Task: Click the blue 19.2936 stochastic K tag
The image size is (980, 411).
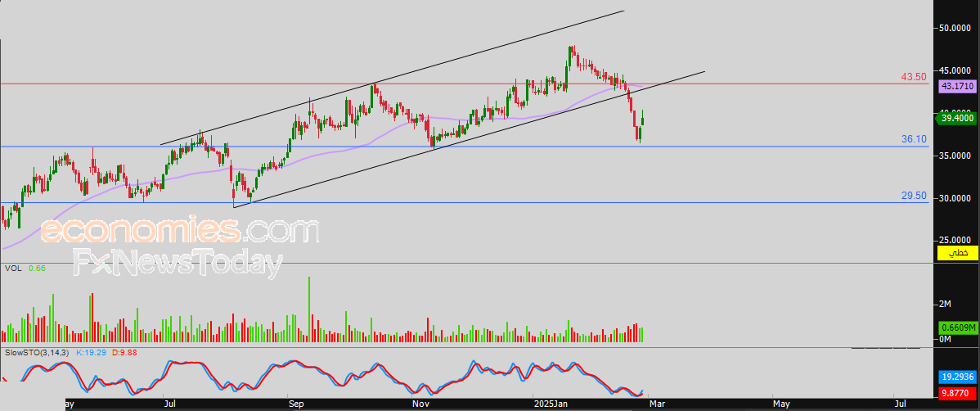Action: click(956, 378)
